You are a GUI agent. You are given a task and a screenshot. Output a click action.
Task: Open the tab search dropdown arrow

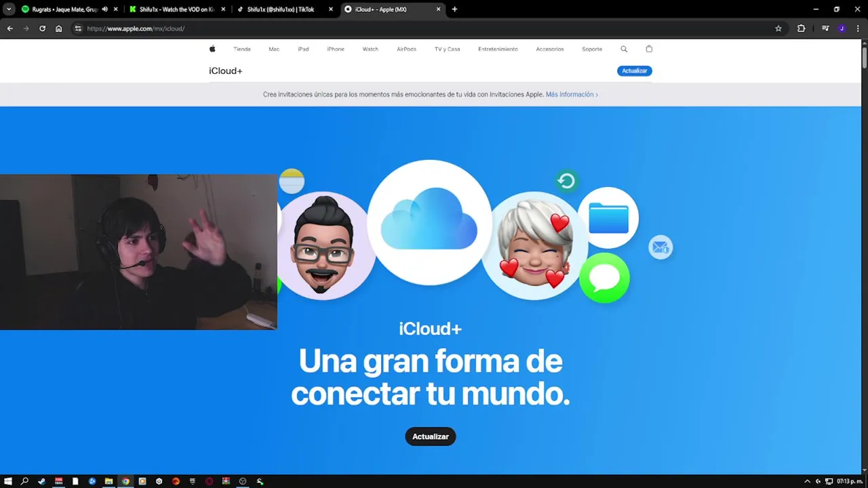point(9,9)
